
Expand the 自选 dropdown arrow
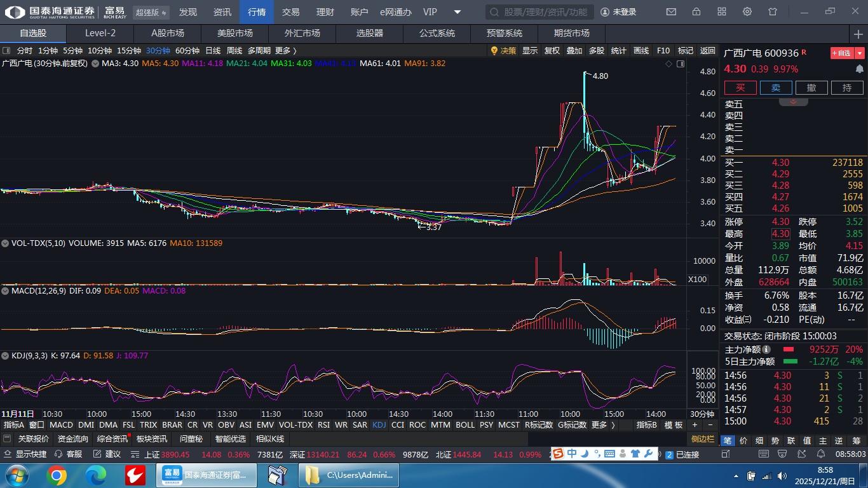click(x=860, y=53)
